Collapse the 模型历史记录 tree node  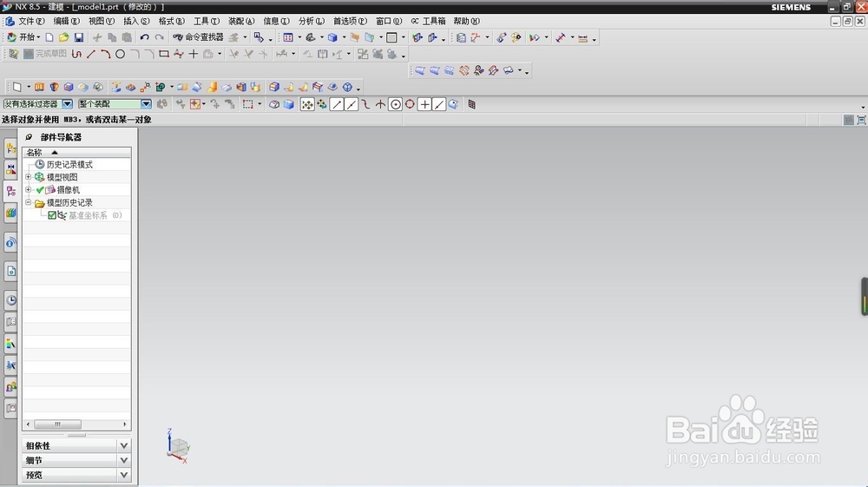[29, 202]
